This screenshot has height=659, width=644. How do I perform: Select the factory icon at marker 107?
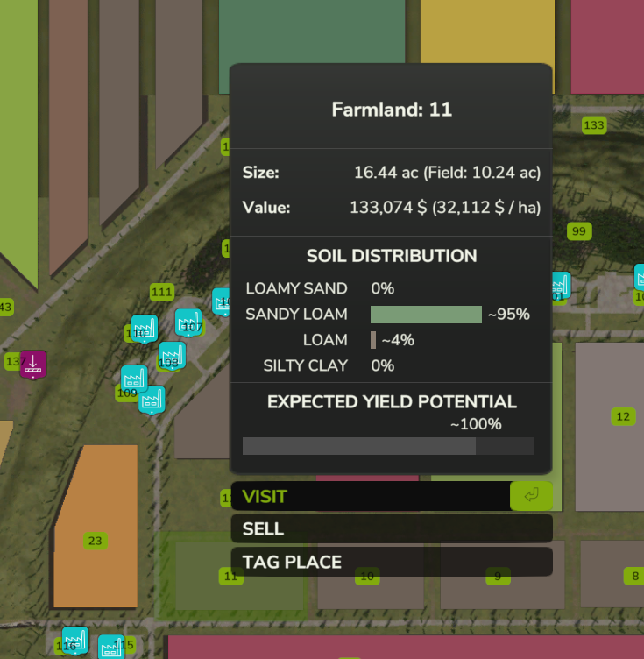[x=188, y=322]
